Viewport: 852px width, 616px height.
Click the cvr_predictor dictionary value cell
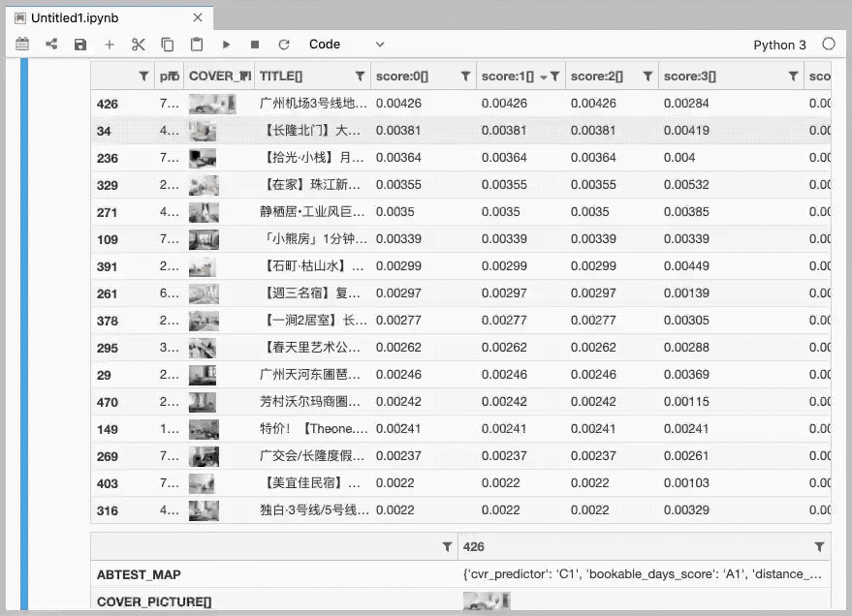pos(643,574)
